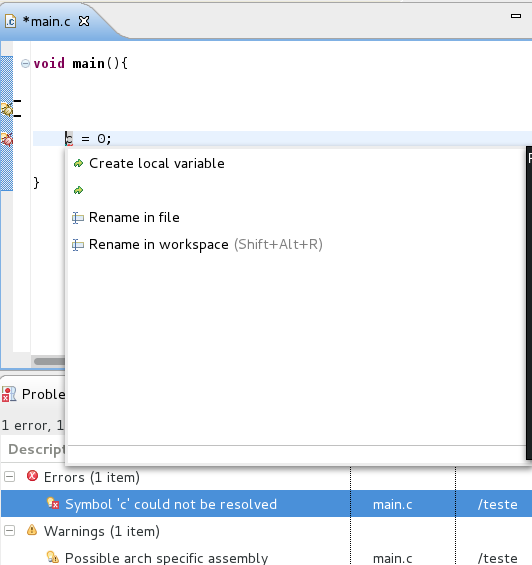The width and height of the screenshot is (532, 565).
Task: Collapse the Errors group
Action: click(x=9, y=477)
